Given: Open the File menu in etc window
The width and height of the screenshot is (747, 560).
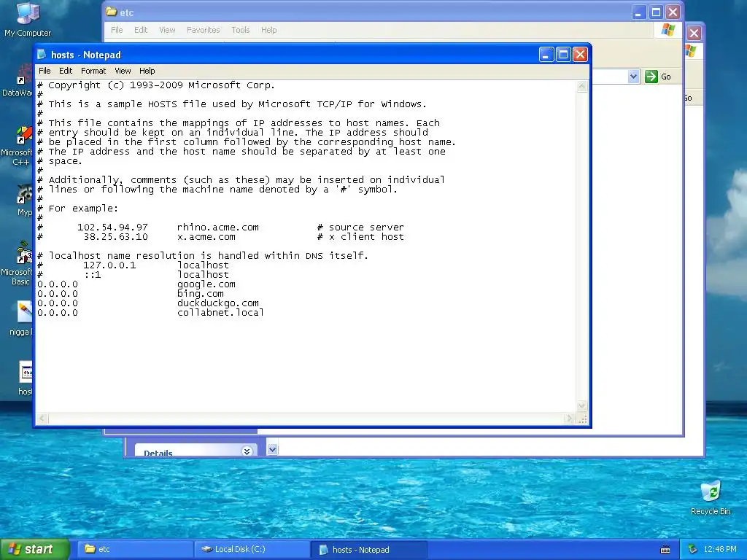Looking at the screenshot, I should tap(117, 30).
